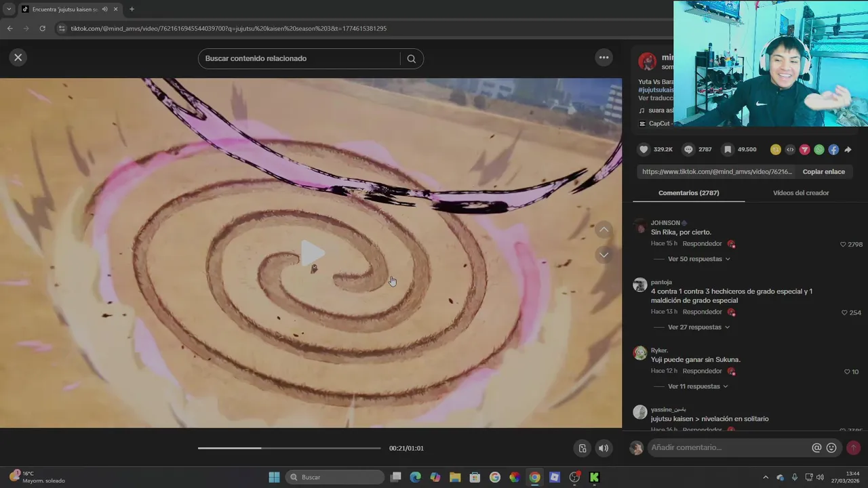Viewport: 868px width, 488px height.
Task: Launch Microsoft Edge from the taskbar
Action: (416, 477)
